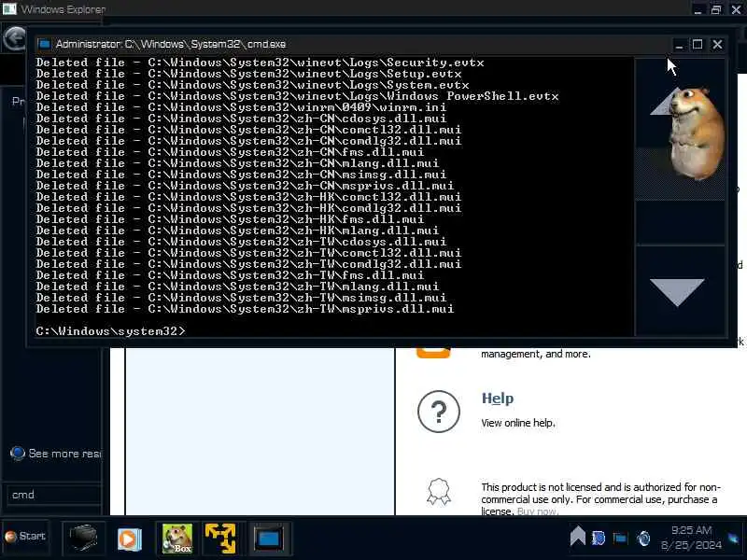
Task: Click the View online help text
Action: click(x=518, y=423)
